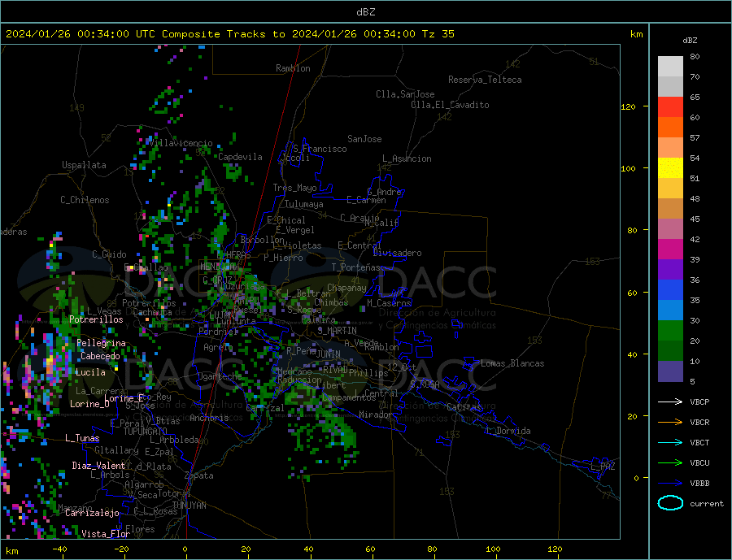
Task: Click the 'Mirador' map label
Action: click(377, 415)
